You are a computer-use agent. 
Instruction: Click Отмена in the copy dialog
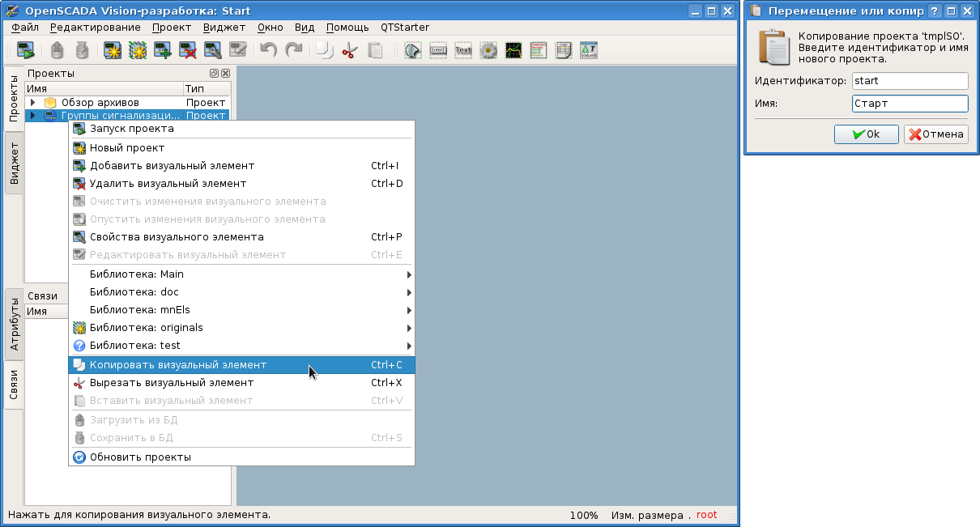coord(936,134)
